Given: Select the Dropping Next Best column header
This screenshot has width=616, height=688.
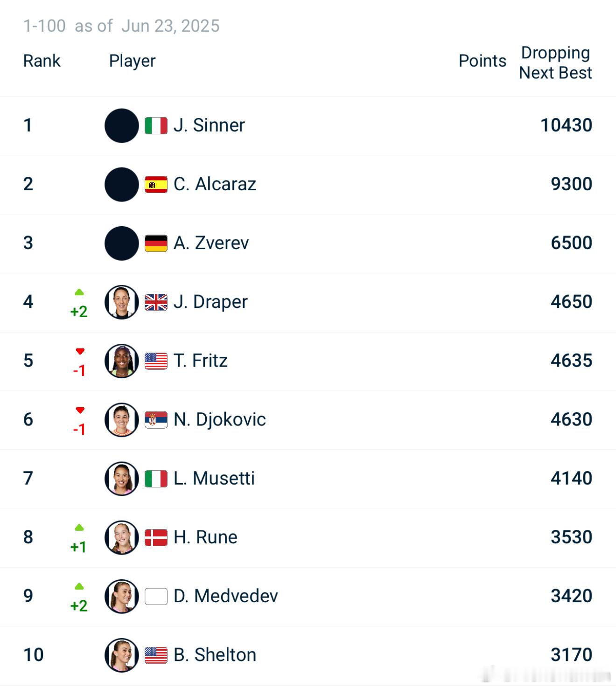Looking at the screenshot, I should 555,63.
